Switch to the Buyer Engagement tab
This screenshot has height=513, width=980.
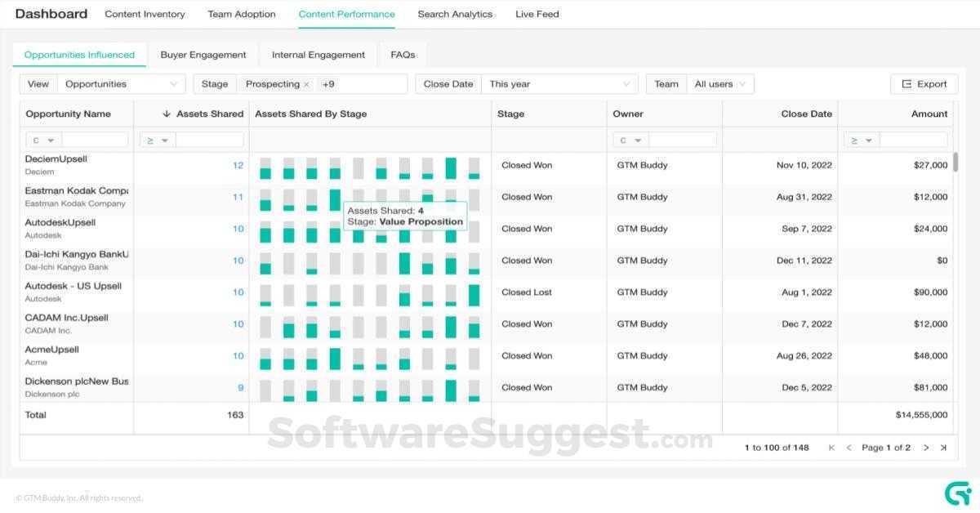tap(203, 54)
